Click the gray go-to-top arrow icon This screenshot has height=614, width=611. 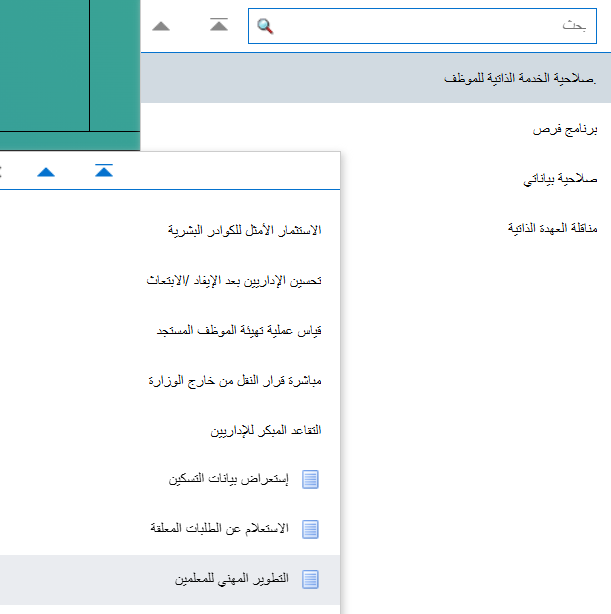(x=219, y=24)
